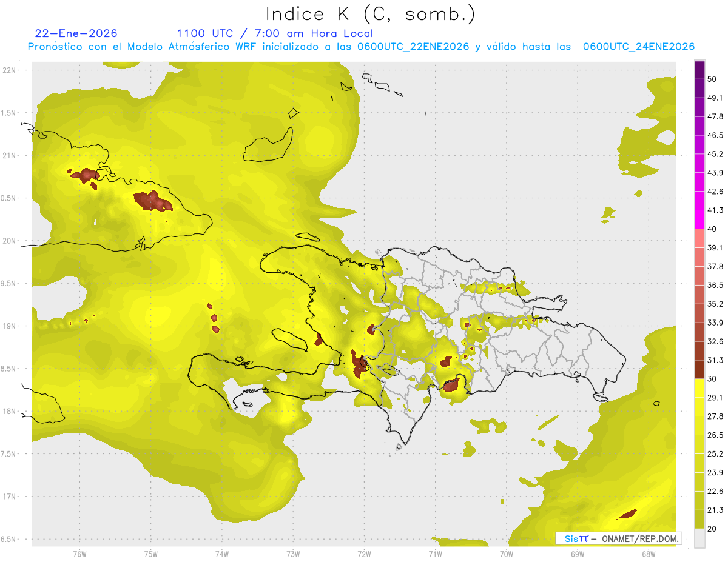Click the latitude axis label "21N"
728x562 pixels.
(10, 156)
